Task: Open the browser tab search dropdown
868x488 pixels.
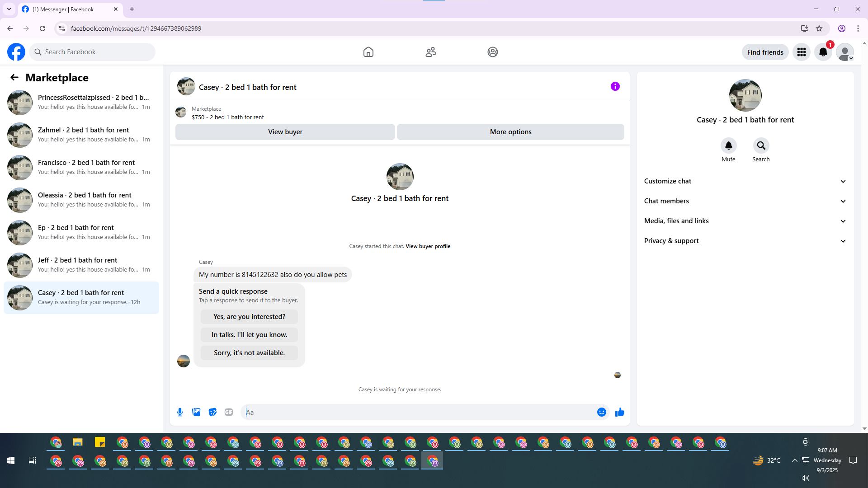Action: coord(9,9)
